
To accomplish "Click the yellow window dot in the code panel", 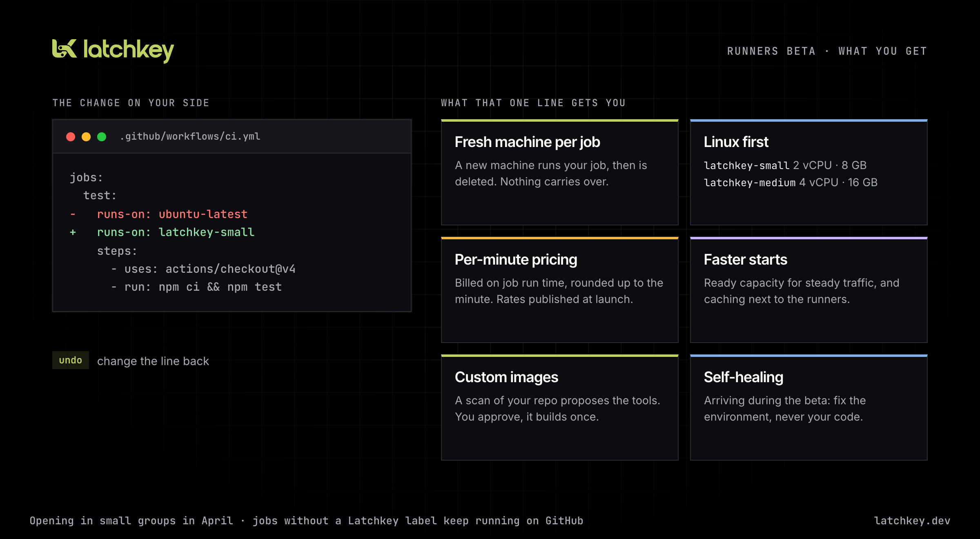I will (86, 137).
